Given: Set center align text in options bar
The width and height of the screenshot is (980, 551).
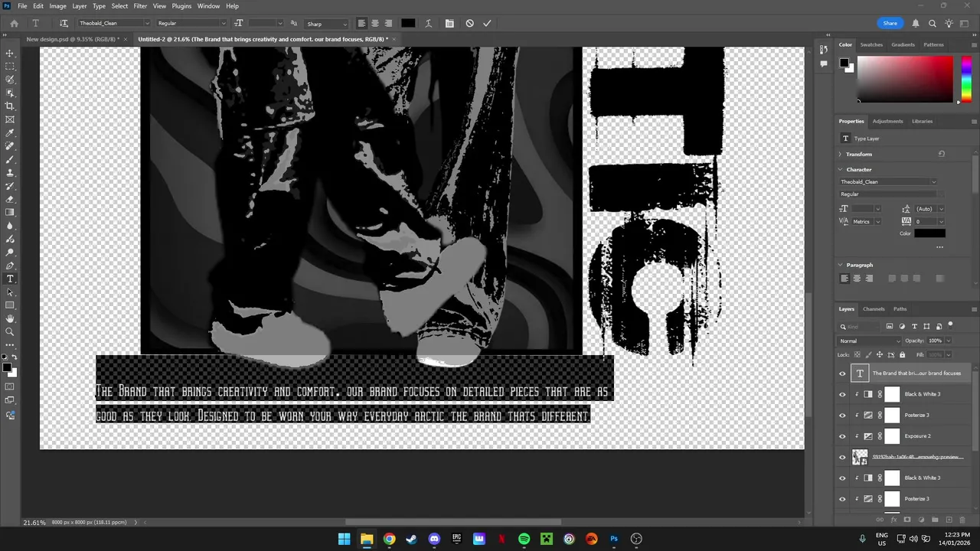Looking at the screenshot, I should 374,23.
